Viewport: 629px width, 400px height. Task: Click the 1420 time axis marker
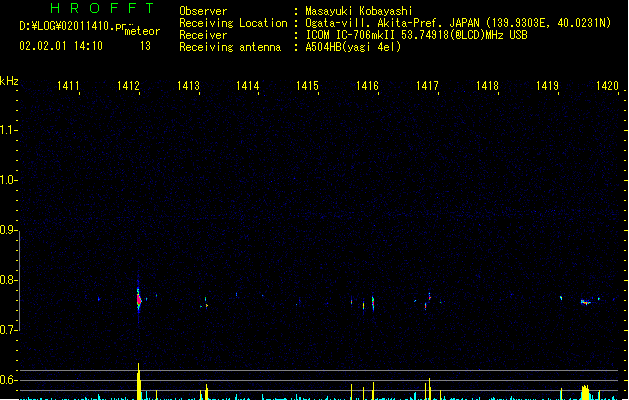[x=607, y=86]
